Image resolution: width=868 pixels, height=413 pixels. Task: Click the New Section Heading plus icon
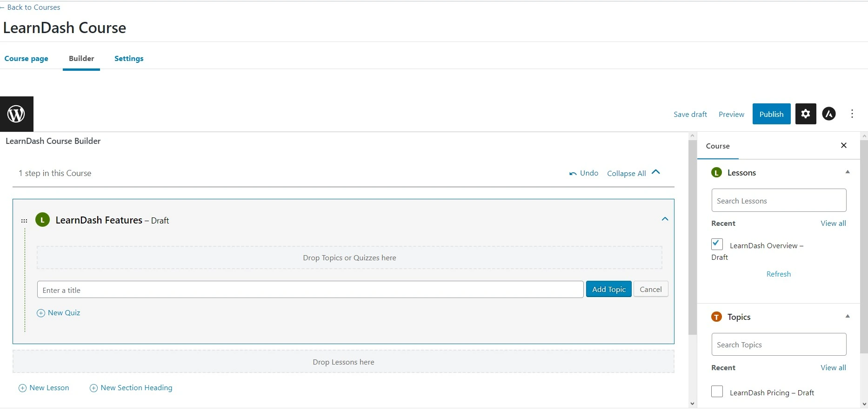tap(93, 388)
